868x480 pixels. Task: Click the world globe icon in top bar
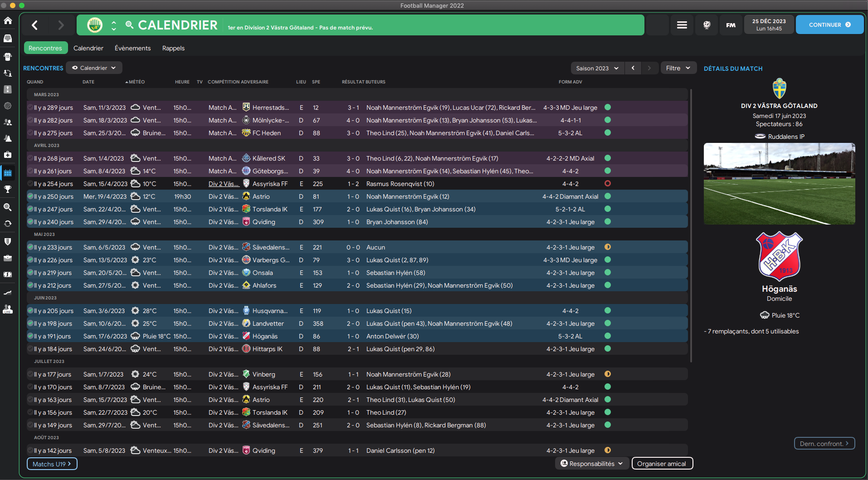707,25
